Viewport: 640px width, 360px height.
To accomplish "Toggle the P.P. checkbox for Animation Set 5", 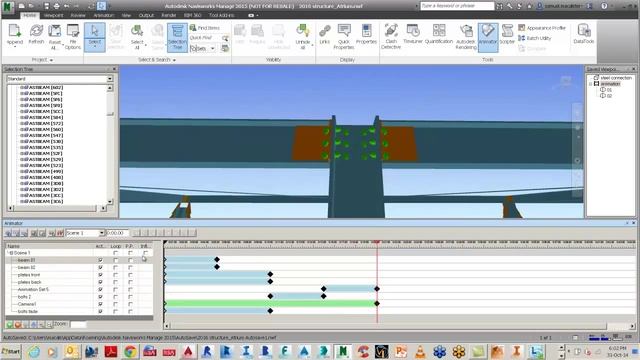I will coord(130,289).
